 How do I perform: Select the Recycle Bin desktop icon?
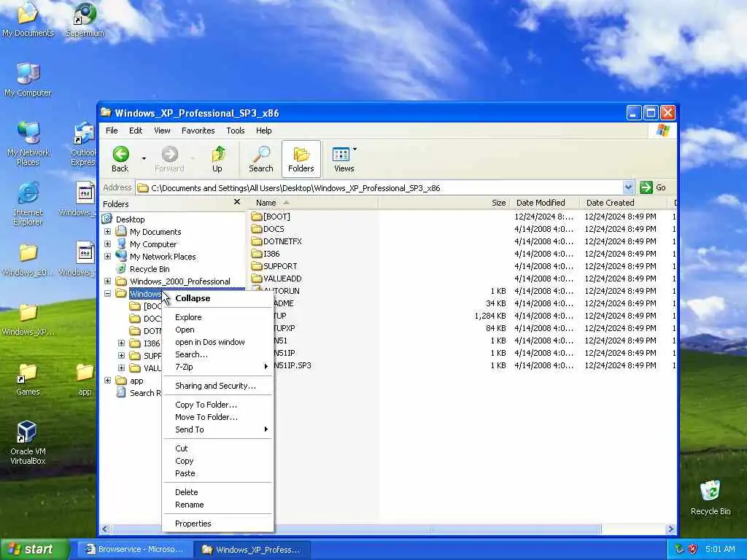pyautogui.click(x=710, y=497)
